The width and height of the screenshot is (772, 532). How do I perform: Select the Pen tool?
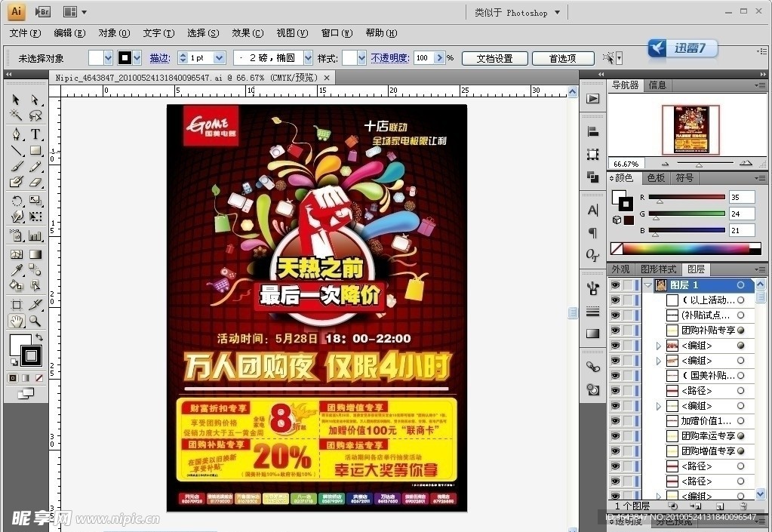pyautogui.click(x=17, y=134)
